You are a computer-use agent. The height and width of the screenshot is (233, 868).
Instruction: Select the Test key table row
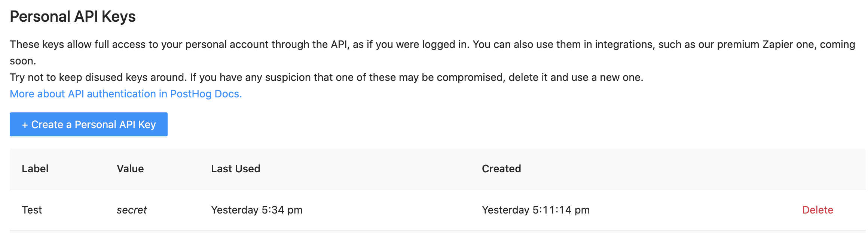[412, 210]
